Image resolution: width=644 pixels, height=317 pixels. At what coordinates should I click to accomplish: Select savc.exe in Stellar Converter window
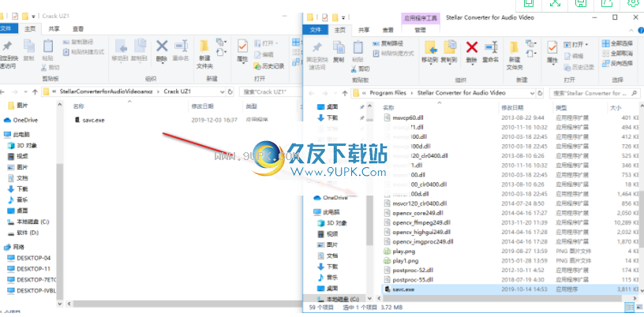(509, 289)
